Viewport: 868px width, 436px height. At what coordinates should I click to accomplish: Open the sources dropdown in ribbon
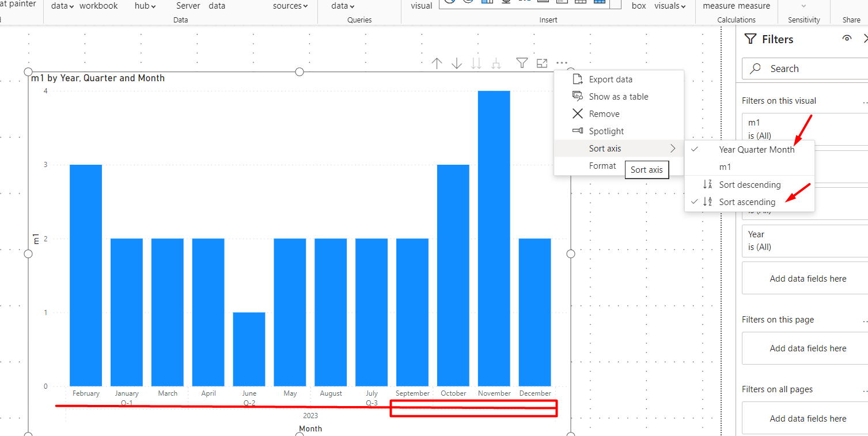pos(290,6)
